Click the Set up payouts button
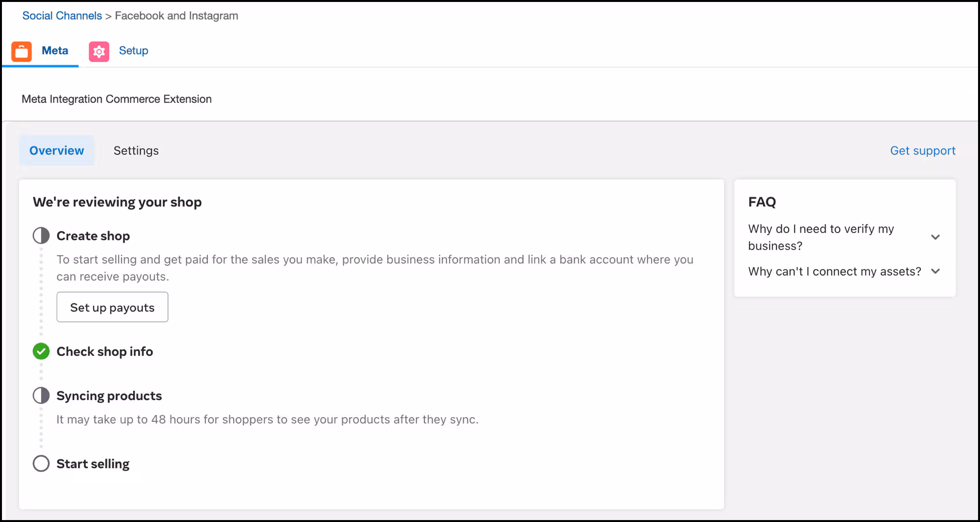The height and width of the screenshot is (522, 980). 112,307
